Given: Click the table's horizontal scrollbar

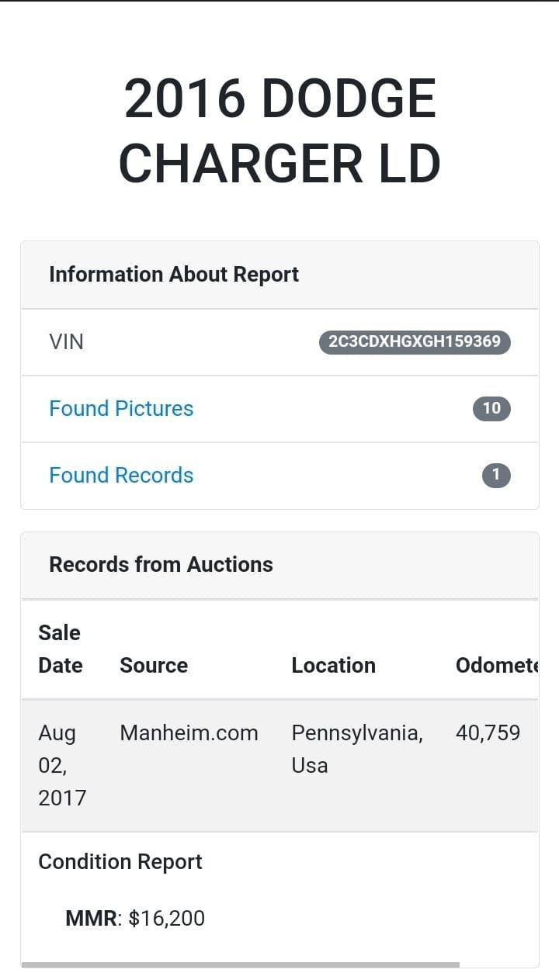Looking at the screenshot, I should [x=241, y=965].
